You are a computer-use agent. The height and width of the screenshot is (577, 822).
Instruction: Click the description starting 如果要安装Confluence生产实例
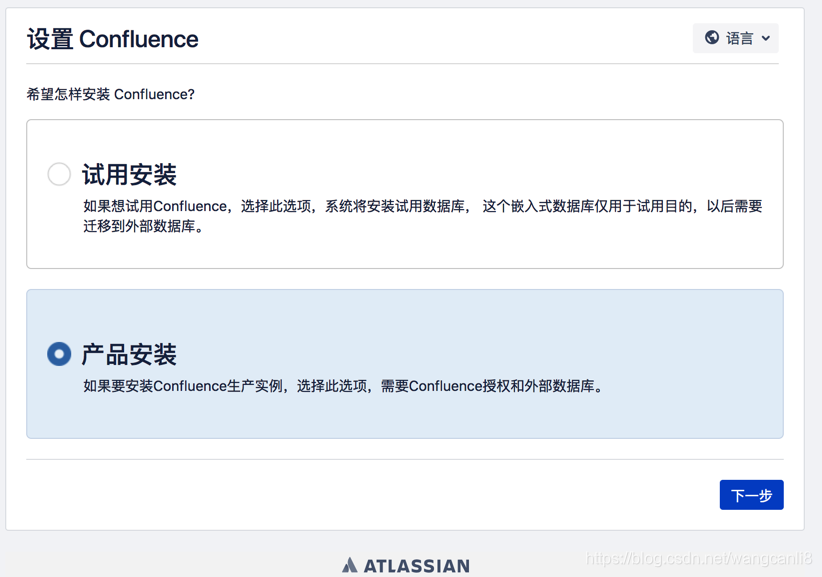tap(343, 386)
